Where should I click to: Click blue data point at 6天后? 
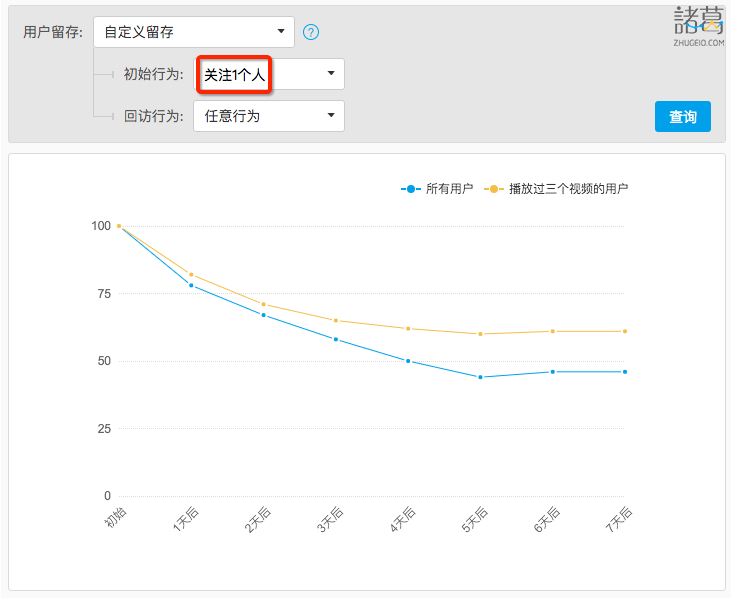(553, 372)
